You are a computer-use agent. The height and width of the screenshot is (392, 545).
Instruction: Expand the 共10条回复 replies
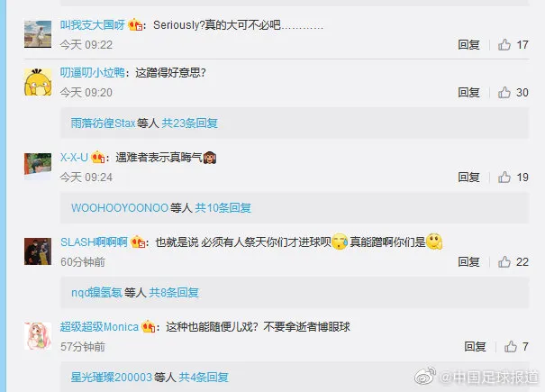pos(223,208)
